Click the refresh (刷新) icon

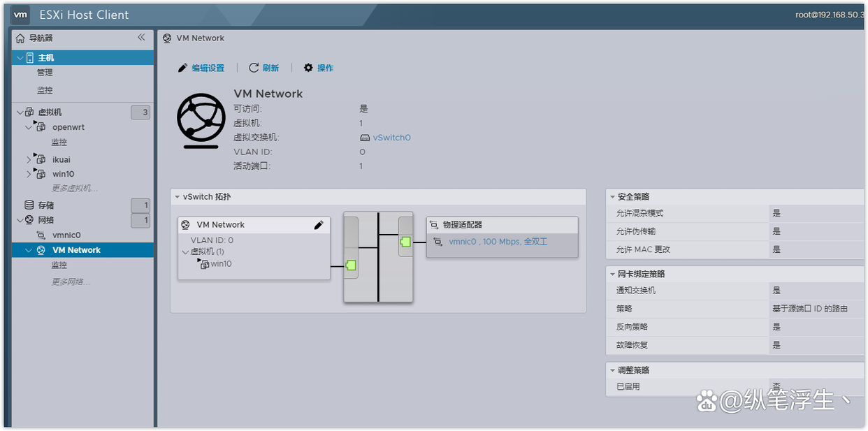252,68
